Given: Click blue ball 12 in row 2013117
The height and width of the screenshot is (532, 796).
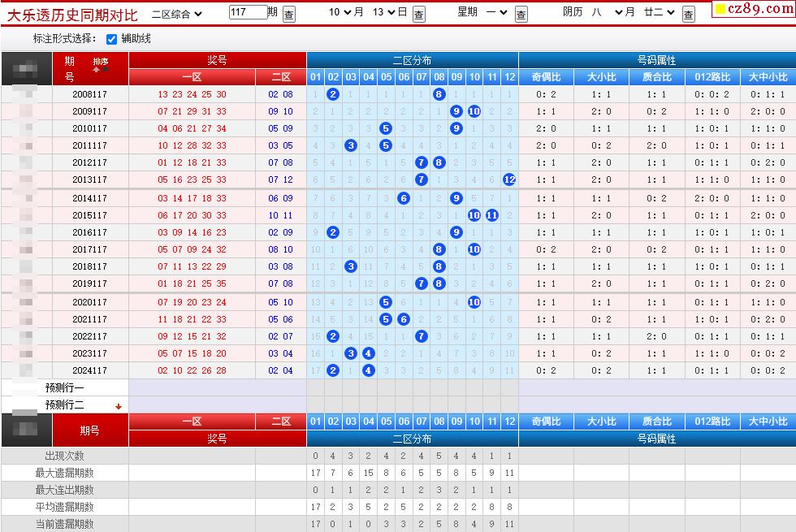Looking at the screenshot, I should [509, 180].
